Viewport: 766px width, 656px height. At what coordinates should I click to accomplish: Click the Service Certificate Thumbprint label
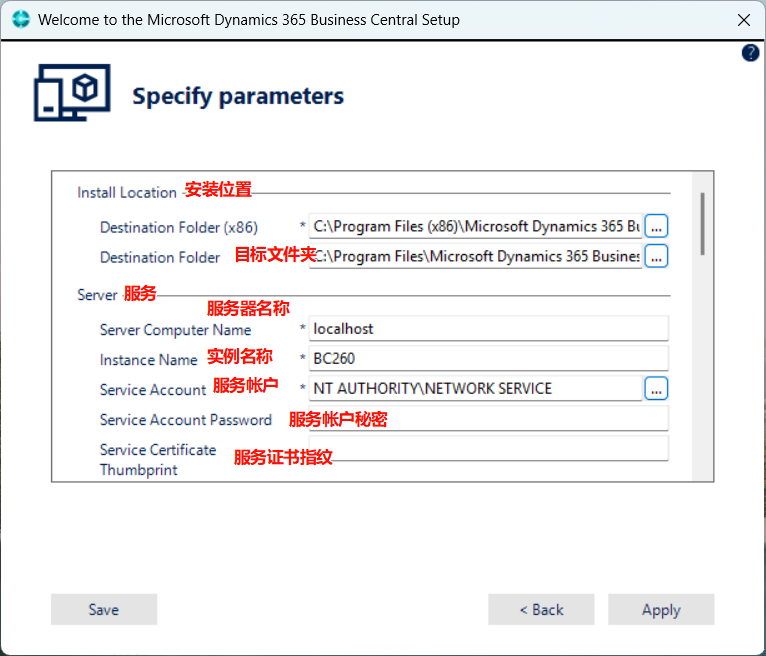pos(158,460)
